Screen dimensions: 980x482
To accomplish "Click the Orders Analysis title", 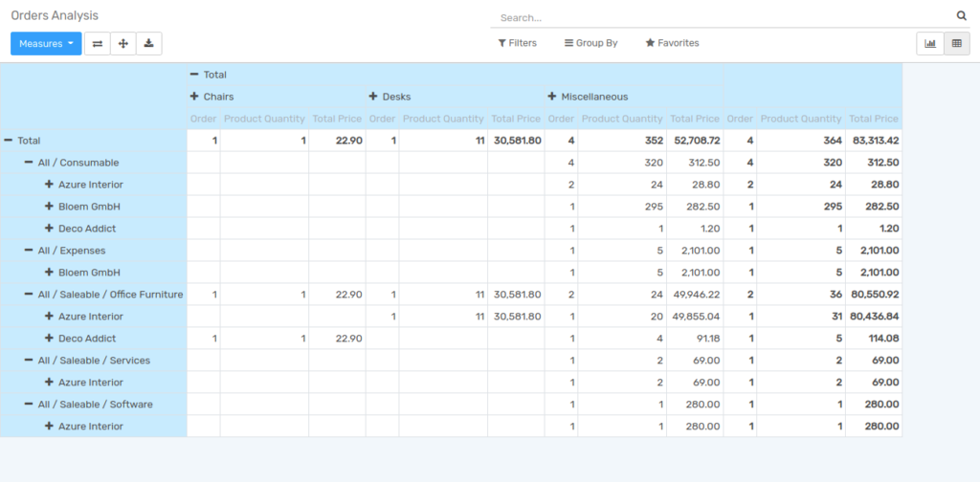I will point(55,15).
